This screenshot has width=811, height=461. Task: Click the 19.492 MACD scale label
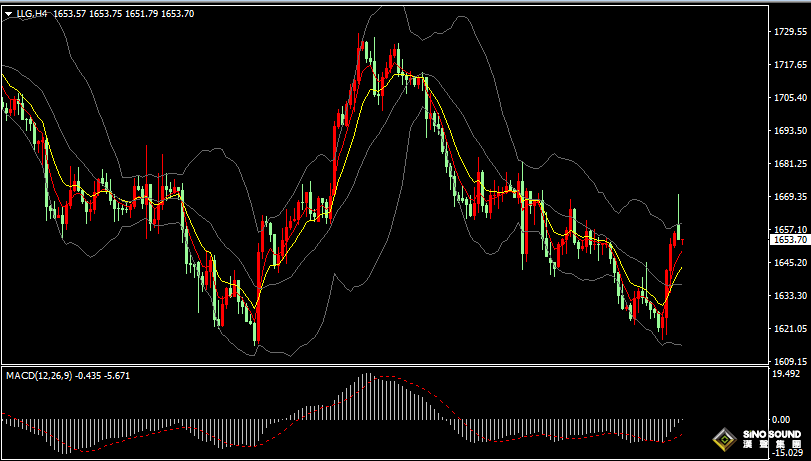[786, 373]
